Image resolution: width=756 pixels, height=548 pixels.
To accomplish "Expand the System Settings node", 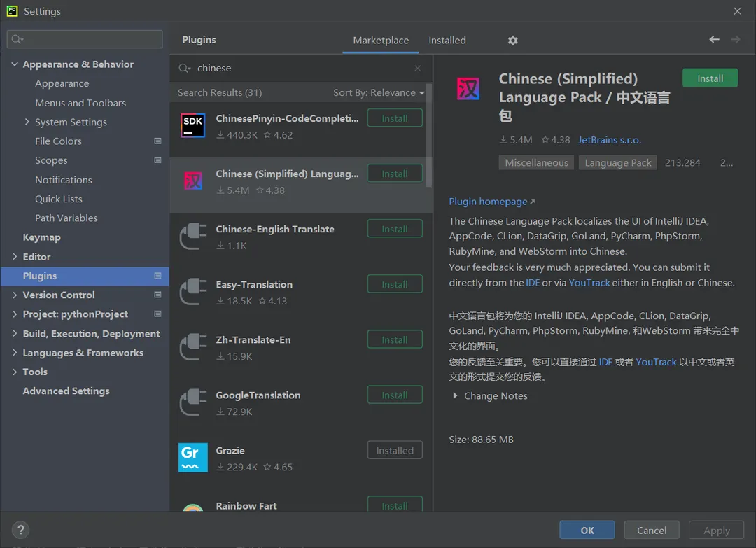I will tap(27, 122).
